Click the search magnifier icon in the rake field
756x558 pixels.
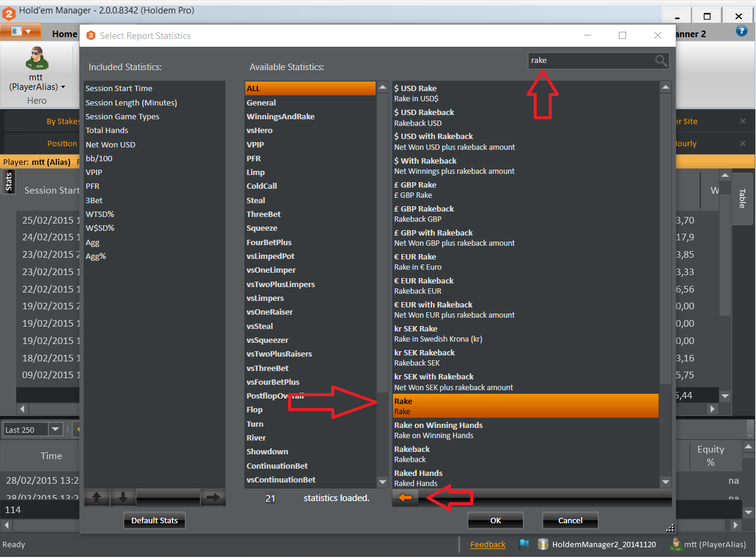click(x=661, y=61)
